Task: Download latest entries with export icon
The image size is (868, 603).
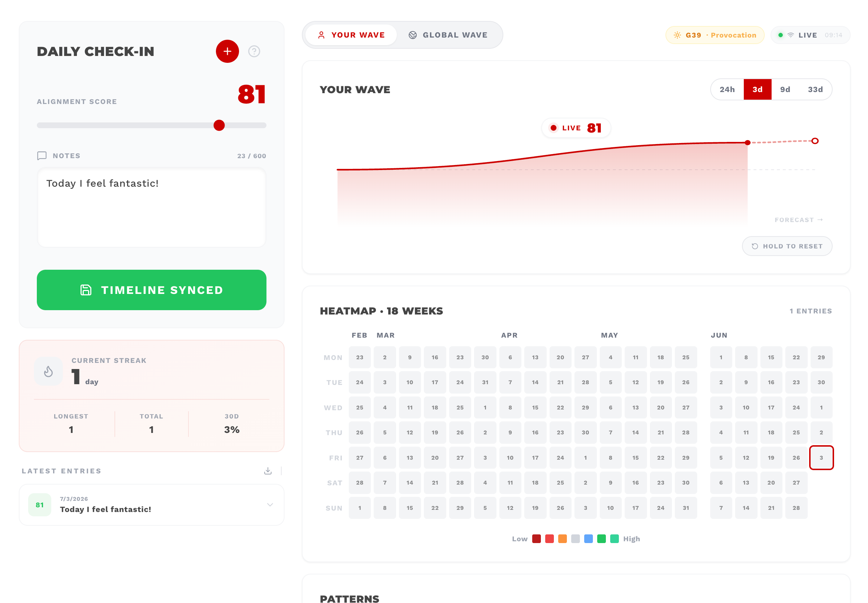Action: [x=268, y=471]
